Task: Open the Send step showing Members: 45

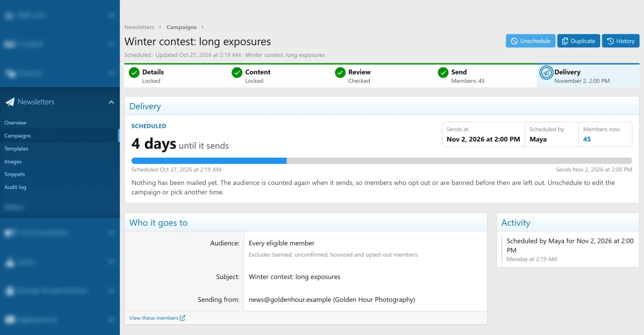Action: click(x=485, y=76)
